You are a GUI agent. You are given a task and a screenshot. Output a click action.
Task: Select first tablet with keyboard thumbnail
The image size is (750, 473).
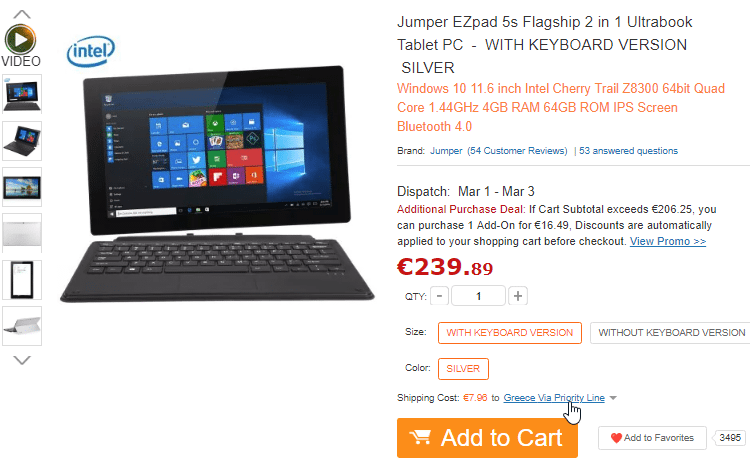tap(22, 94)
